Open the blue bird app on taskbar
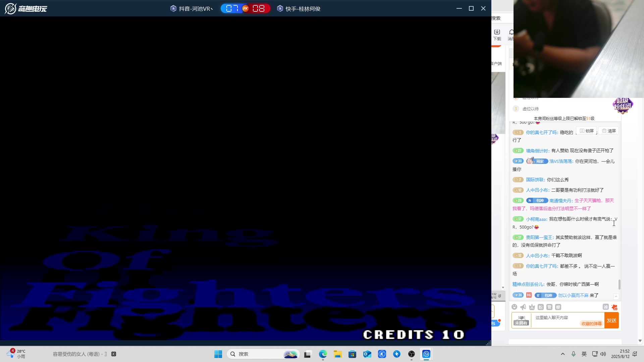 397,354
